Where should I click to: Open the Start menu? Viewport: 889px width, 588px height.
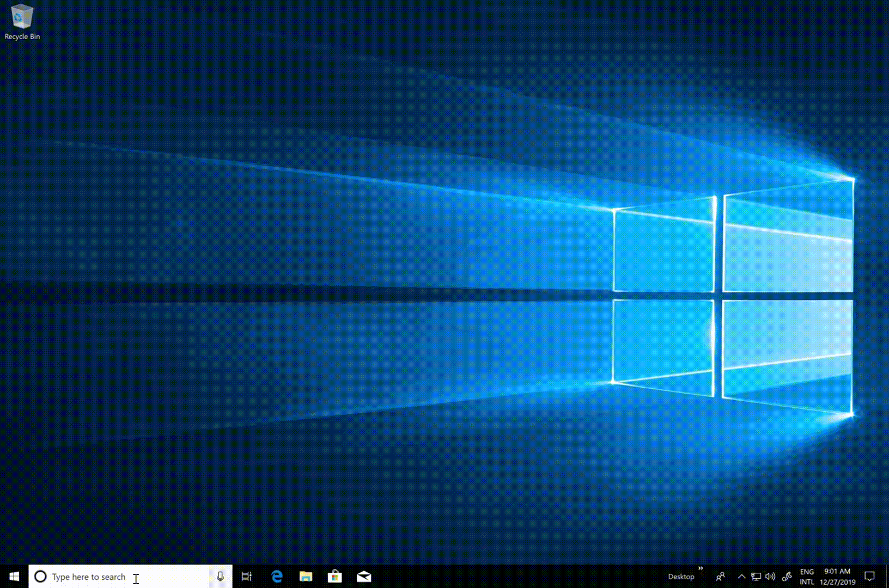click(13, 576)
